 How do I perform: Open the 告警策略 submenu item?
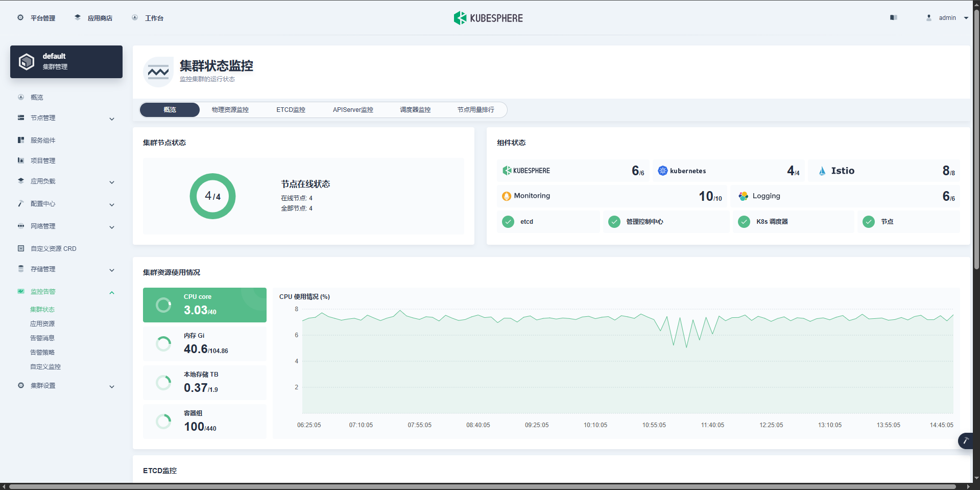tap(42, 353)
